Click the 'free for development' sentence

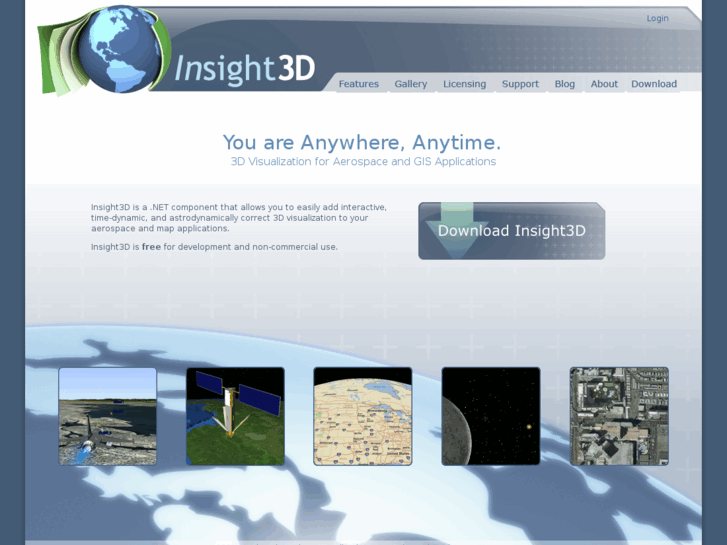(214, 247)
